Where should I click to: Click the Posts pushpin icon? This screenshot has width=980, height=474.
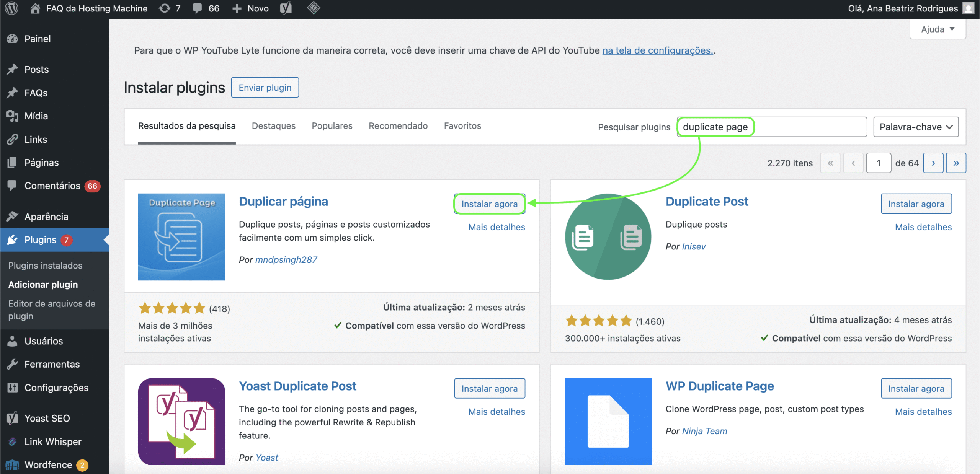(x=12, y=69)
